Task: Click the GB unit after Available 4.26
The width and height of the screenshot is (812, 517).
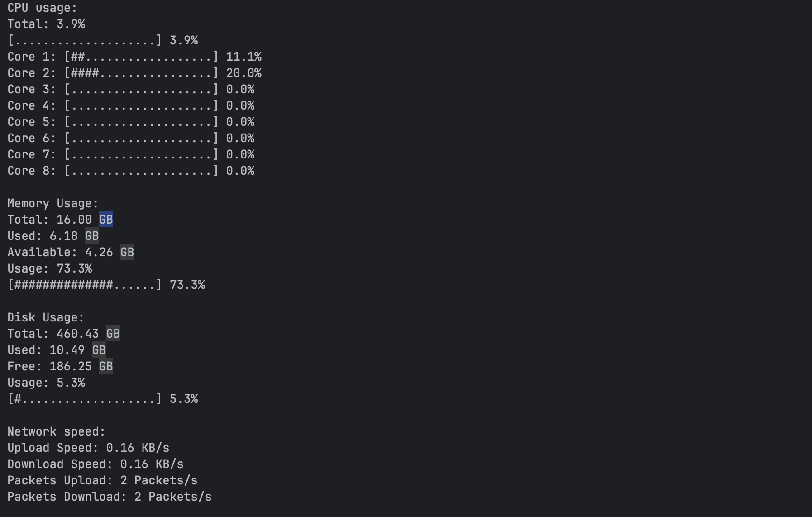Action: pos(127,252)
